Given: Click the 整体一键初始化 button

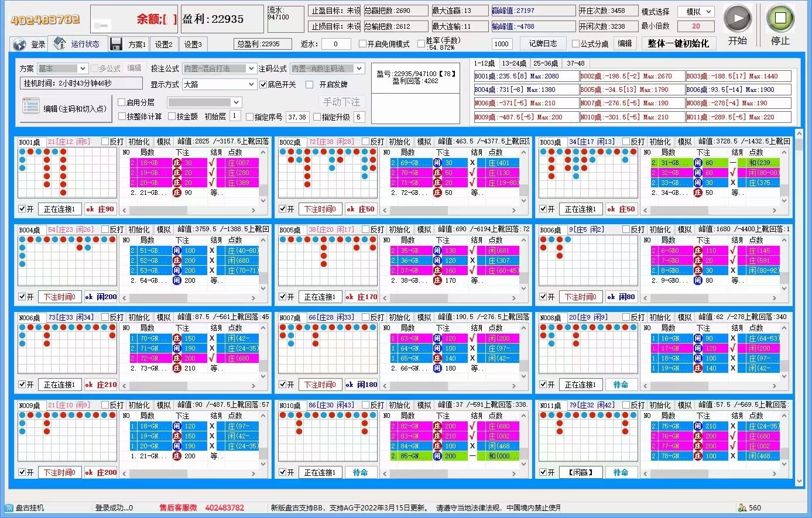Looking at the screenshot, I should pyautogui.click(x=678, y=43).
